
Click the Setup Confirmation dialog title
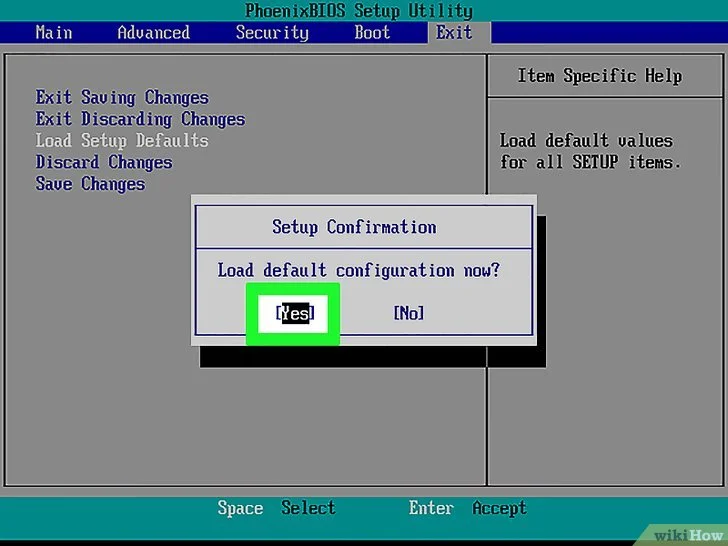(354, 227)
